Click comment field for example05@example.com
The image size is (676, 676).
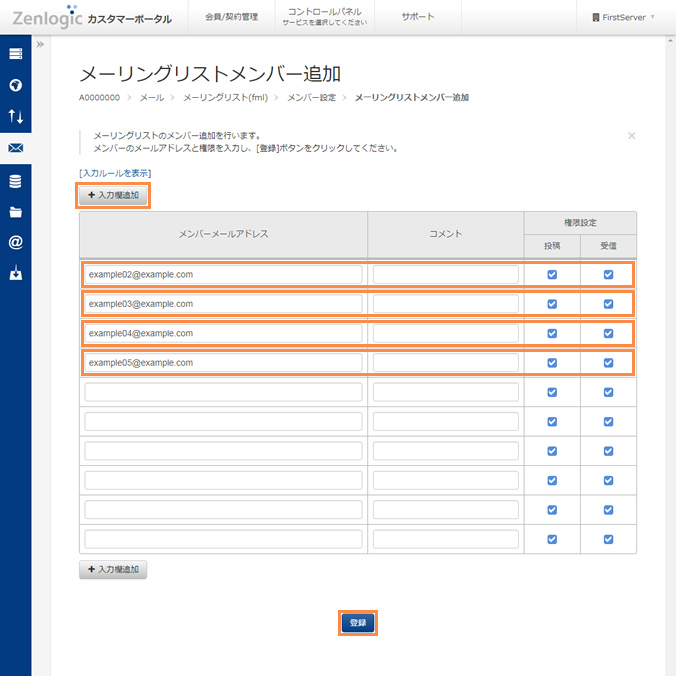446,363
